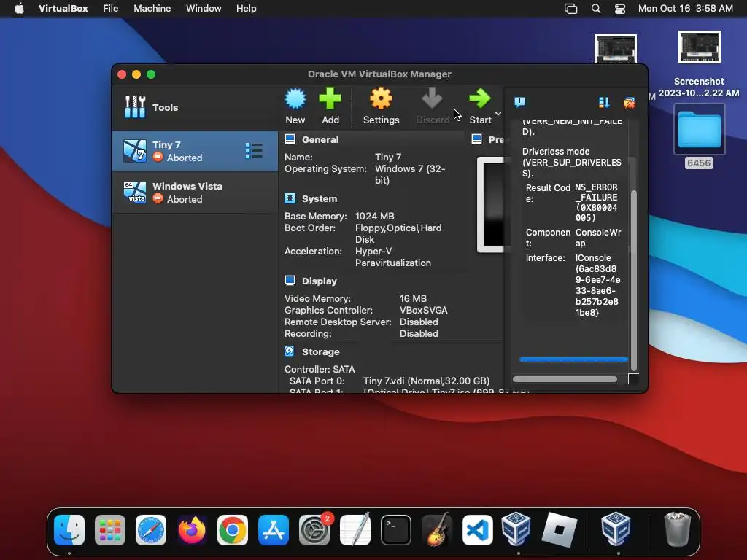The height and width of the screenshot is (560, 747).
Task: Open Finder from the dock
Action: click(x=69, y=530)
